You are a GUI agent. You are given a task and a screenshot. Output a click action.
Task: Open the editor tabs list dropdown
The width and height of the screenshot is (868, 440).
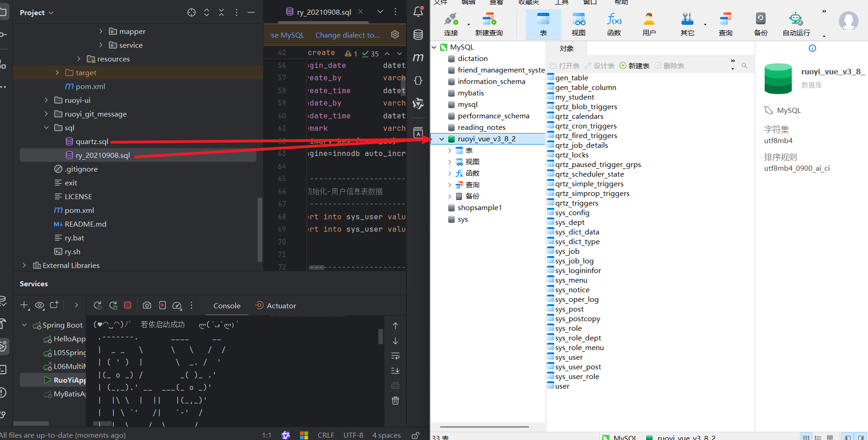380,12
